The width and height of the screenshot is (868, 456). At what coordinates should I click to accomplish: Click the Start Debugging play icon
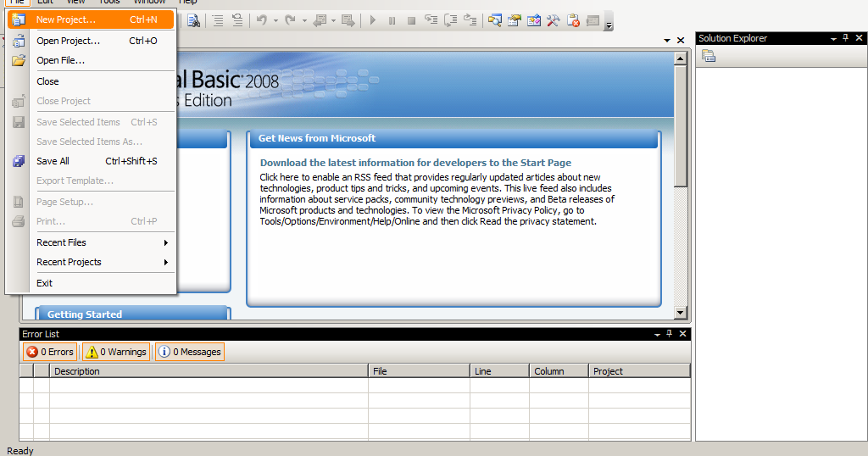tap(373, 20)
